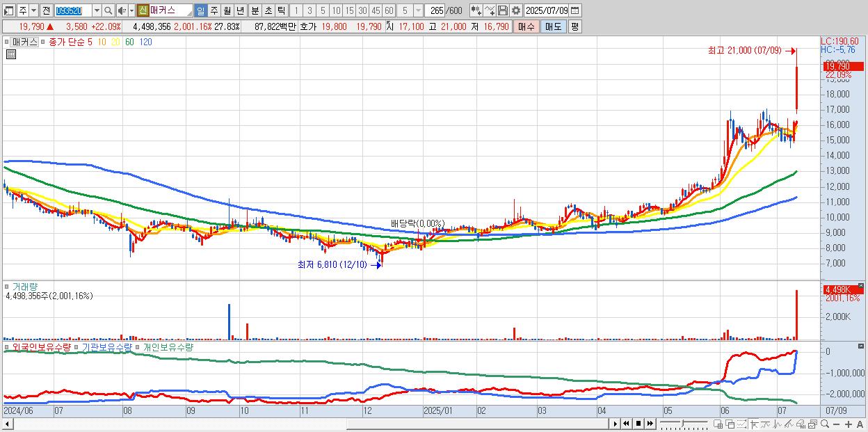Click the stacked chart panes icon in bottom toolbar

point(812,424)
